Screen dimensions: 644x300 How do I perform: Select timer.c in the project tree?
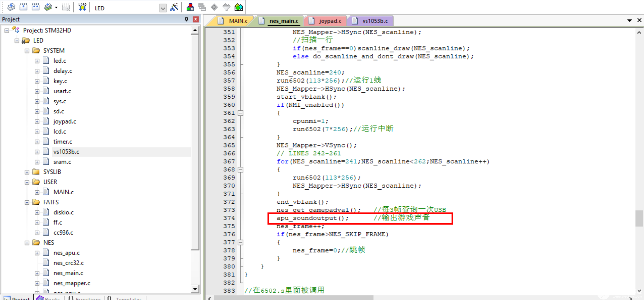63,142
